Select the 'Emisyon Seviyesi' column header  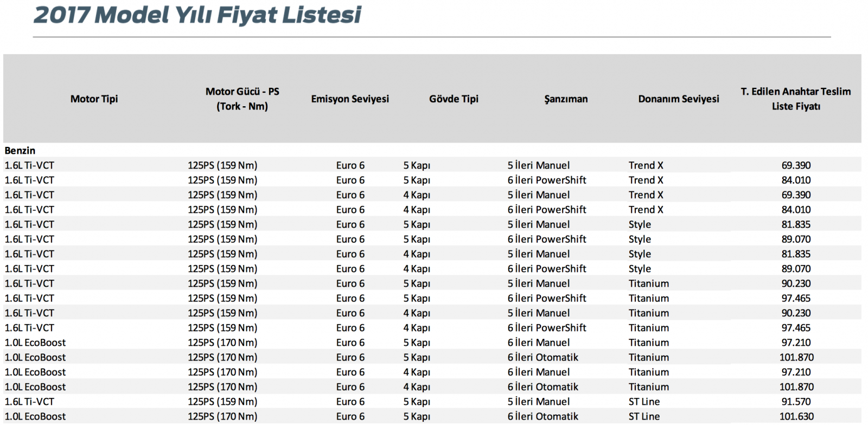point(350,99)
